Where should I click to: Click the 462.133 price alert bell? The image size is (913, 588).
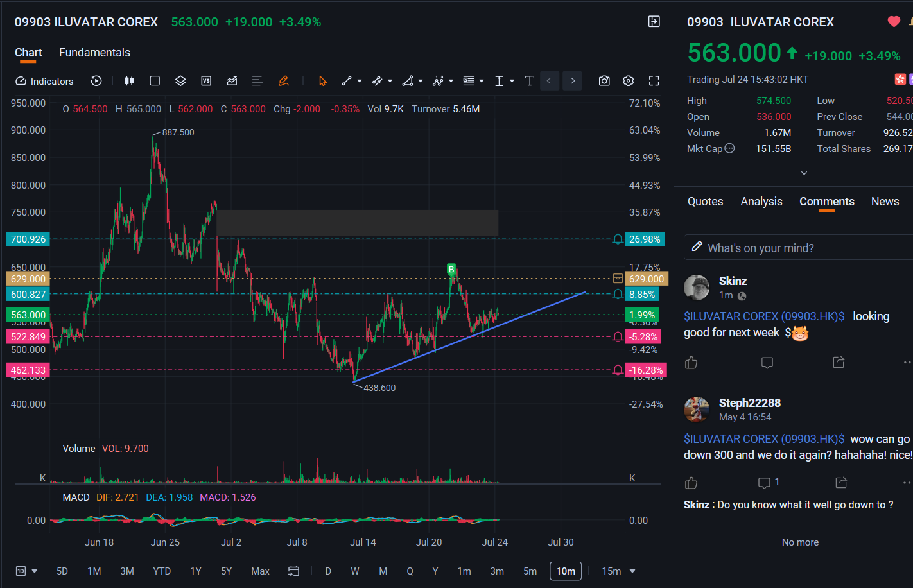[618, 370]
